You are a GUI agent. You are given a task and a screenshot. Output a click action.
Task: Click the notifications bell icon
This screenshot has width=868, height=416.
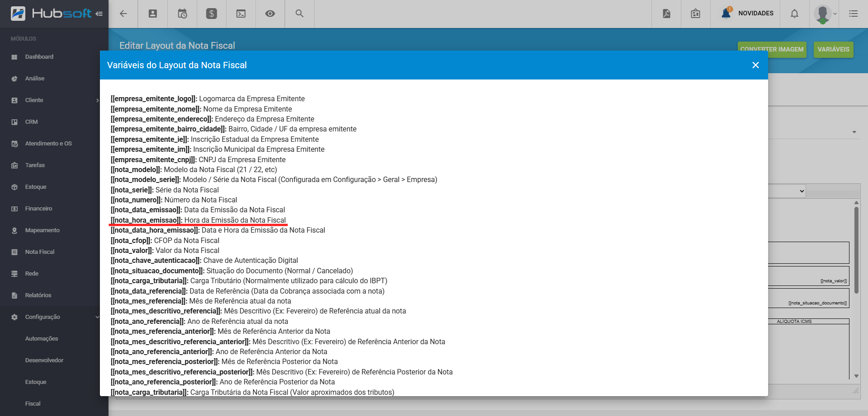[x=794, y=14]
